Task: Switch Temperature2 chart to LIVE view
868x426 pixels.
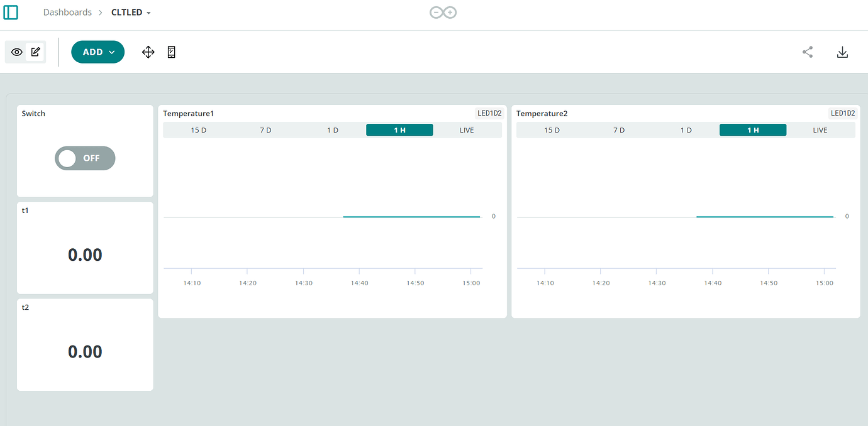Action: coord(820,129)
